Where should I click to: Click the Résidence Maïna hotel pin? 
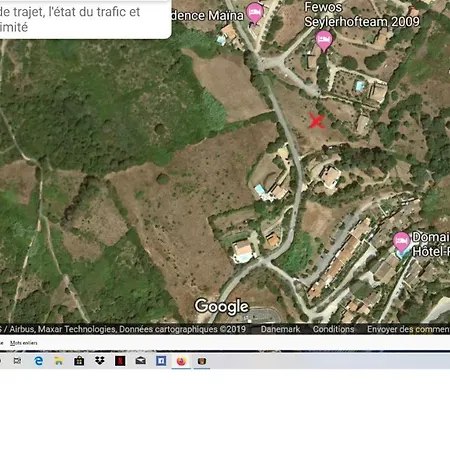pos(255,13)
